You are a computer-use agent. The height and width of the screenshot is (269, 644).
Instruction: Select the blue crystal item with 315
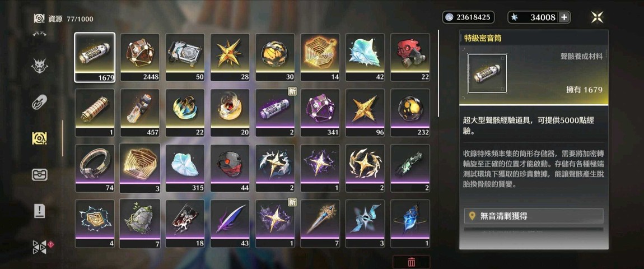coord(185,168)
